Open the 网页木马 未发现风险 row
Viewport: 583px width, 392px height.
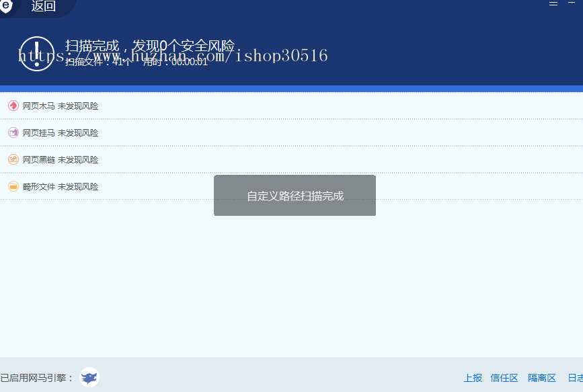(x=292, y=106)
